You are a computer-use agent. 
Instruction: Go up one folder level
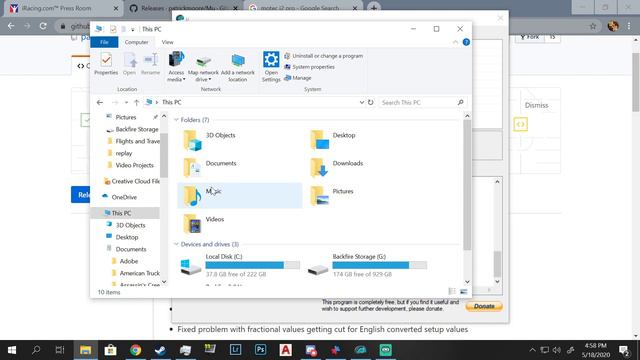pyautogui.click(x=137, y=102)
